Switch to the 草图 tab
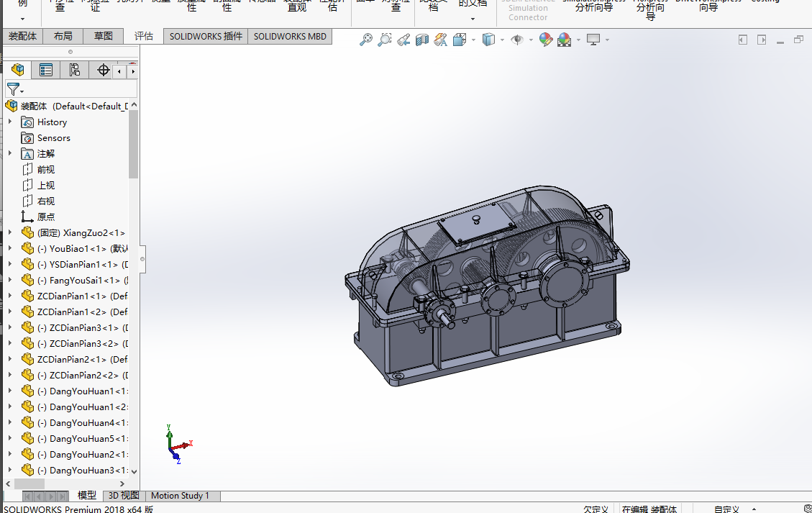 pos(103,36)
